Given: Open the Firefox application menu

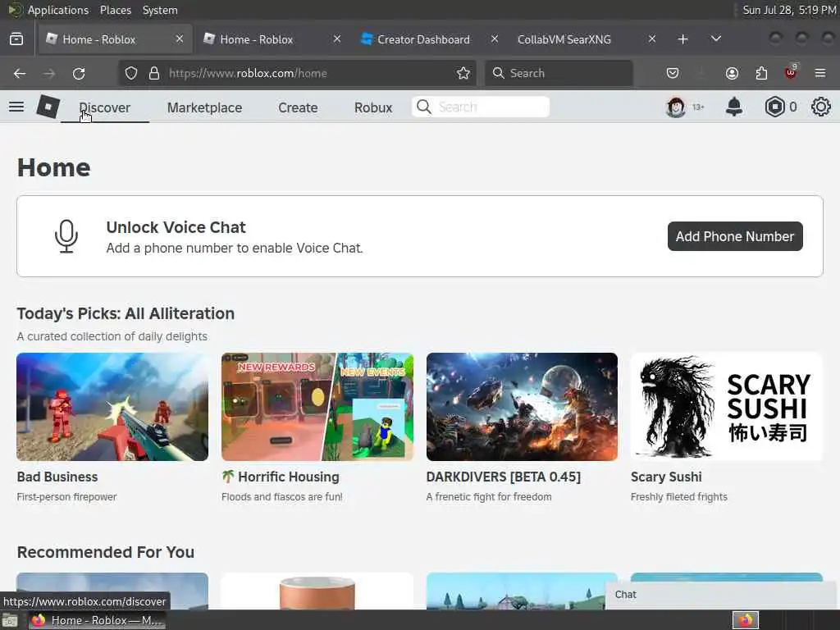Looking at the screenshot, I should 820,73.
